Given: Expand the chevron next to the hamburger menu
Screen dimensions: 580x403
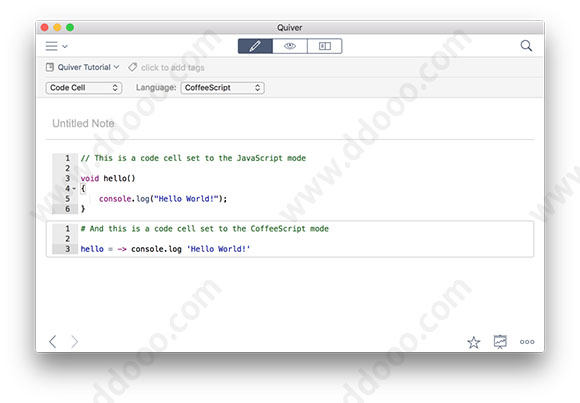Looking at the screenshot, I should pyautogui.click(x=65, y=46).
